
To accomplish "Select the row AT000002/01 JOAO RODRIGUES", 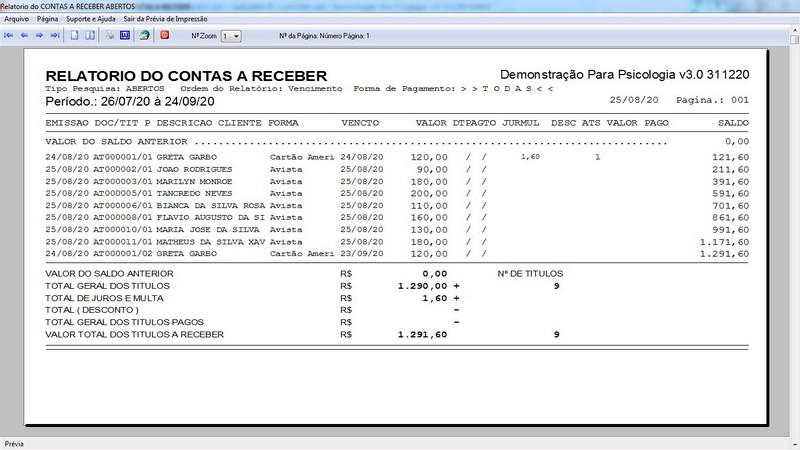I will 397,169.
